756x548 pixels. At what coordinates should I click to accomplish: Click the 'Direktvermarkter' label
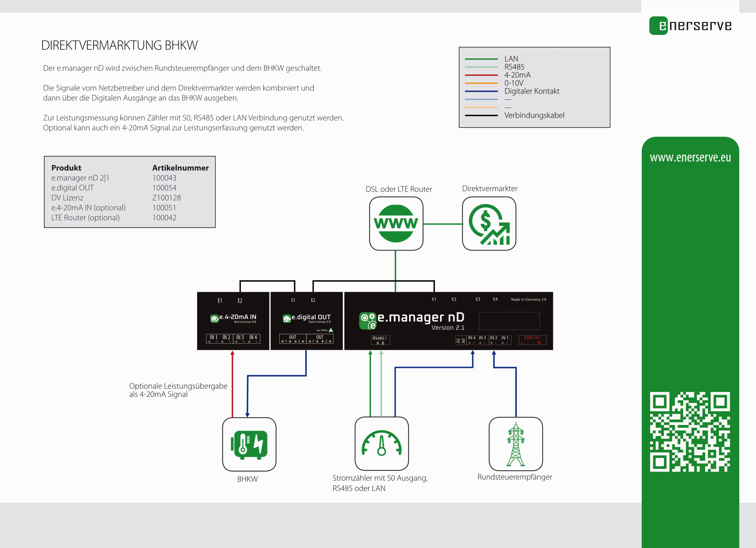pos(490,189)
